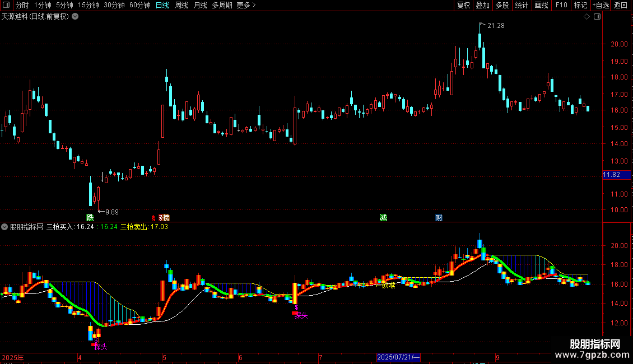The width and height of the screenshot is (633, 364).
Task: Toggle the right panel icon near the diamond
Action: [597, 17]
